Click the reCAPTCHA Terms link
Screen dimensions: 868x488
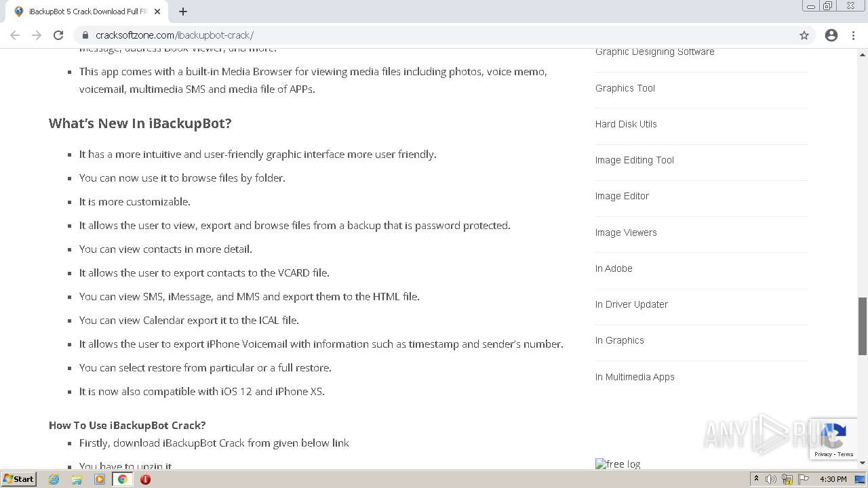tap(846, 454)
